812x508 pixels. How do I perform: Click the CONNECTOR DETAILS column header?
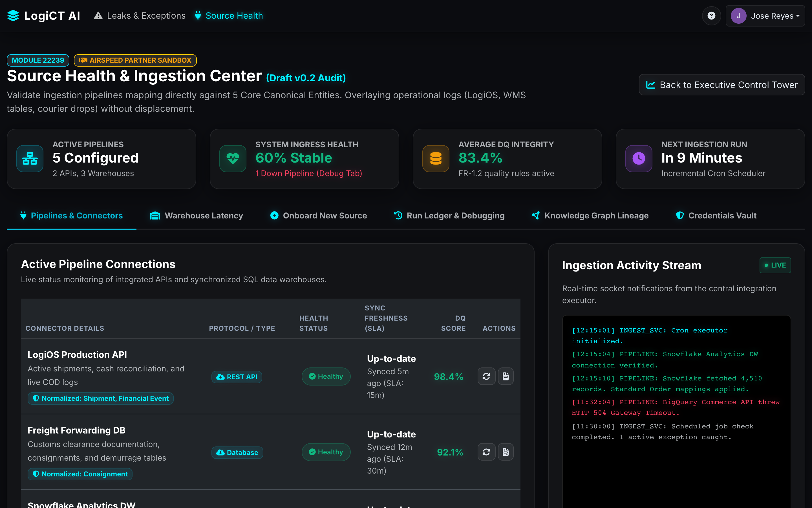click(x=65, y=328)
